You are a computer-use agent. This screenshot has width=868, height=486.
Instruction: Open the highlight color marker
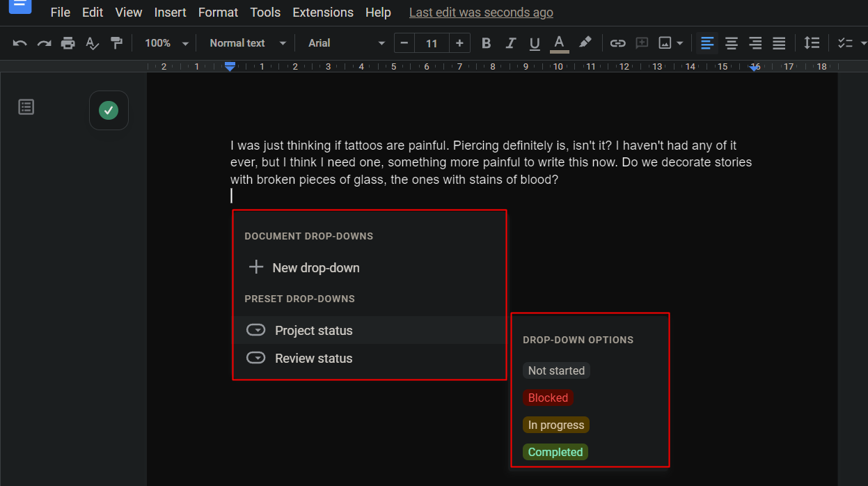585,43
